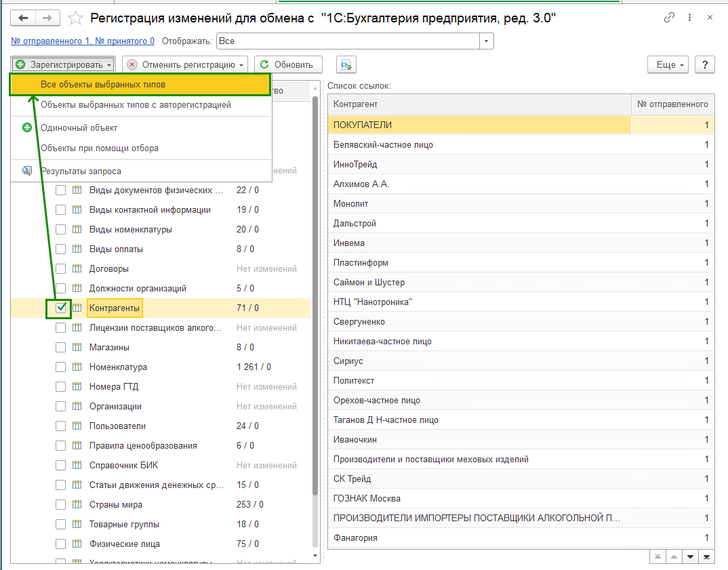Tick the Номера ГТД checkbox
Viewport: 728px width, 570px height.
(x=60, y=386)
